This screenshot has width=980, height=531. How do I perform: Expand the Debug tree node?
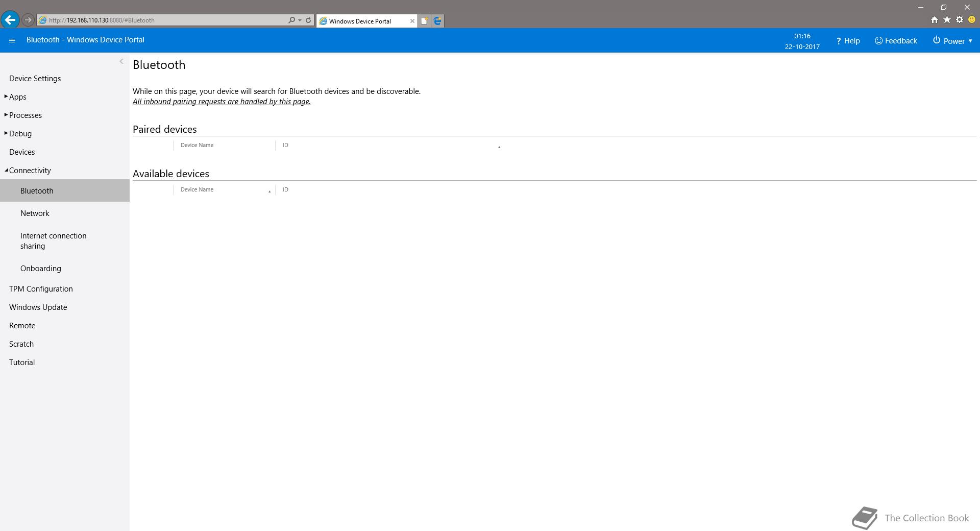(x=6, y=133)
